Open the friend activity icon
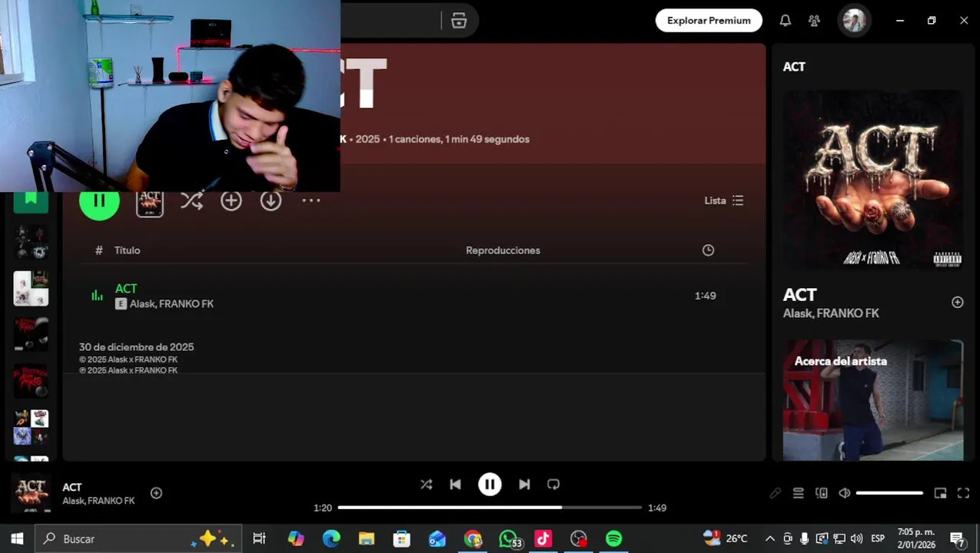Image resolution: width=980 pixels, height=553 pixels. tap(814, 21)
